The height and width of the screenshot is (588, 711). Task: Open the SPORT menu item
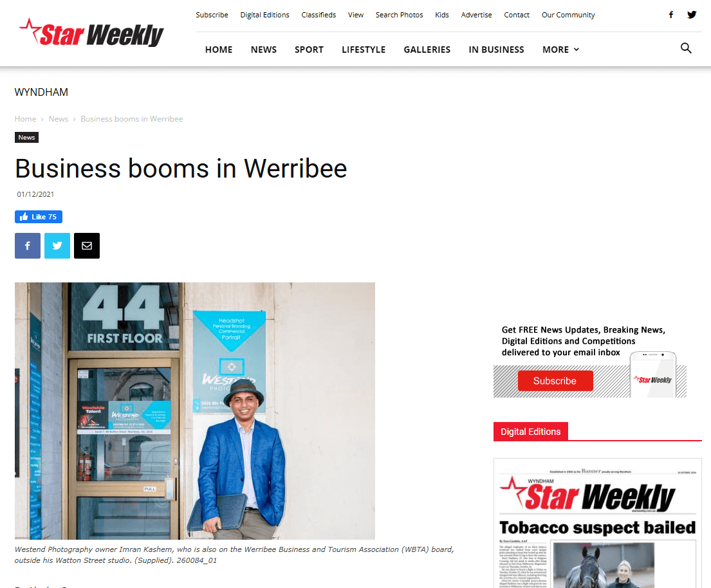click(x=309, y=50)
